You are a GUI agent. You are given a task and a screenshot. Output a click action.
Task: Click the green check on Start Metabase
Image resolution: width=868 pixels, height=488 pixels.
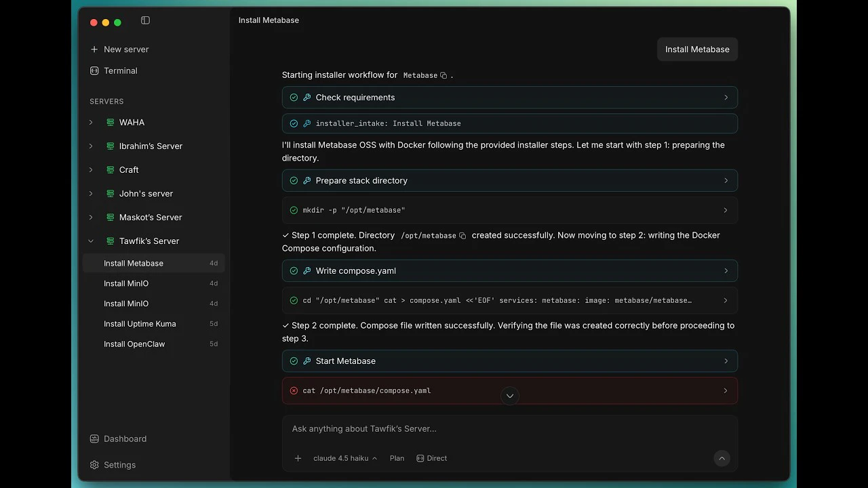(294, 361)
